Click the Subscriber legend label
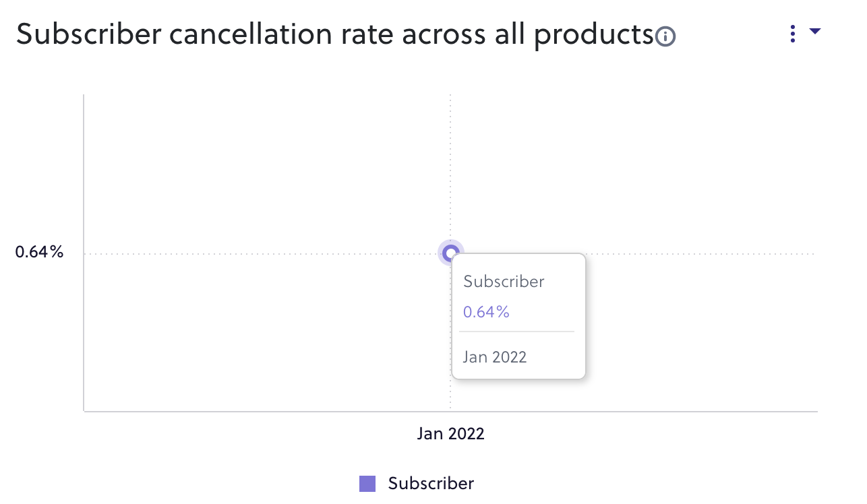Screen dimensions: 867x504 click(x=431, y=484)
